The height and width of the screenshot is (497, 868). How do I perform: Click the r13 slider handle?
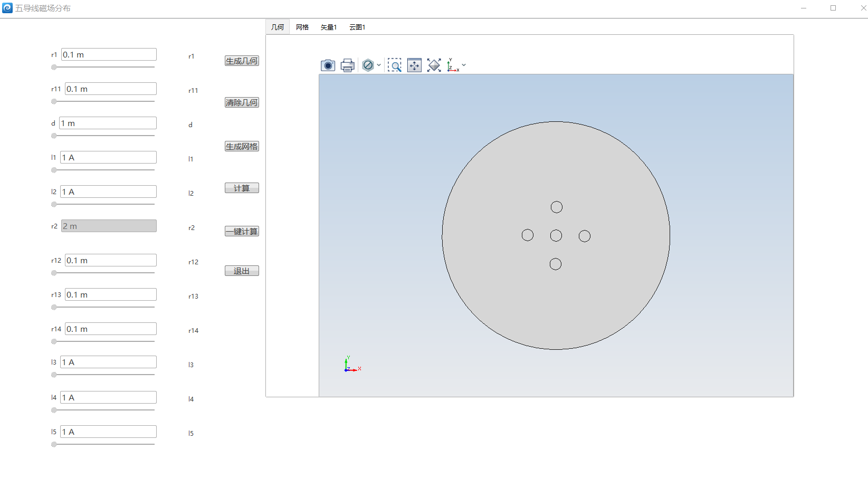(x=54, y=307)
